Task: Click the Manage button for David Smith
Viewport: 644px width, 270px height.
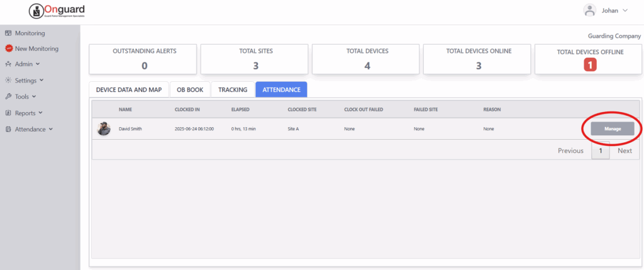Action: (x=613, y=128)
